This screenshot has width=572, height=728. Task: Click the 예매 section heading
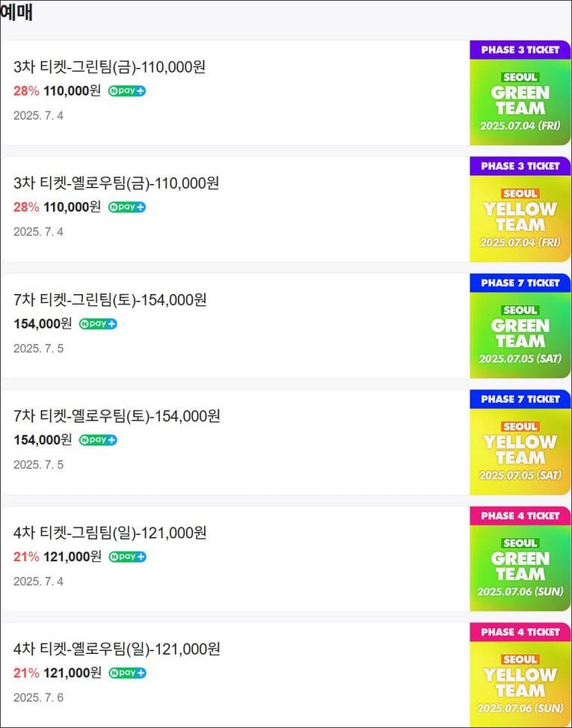16,12
